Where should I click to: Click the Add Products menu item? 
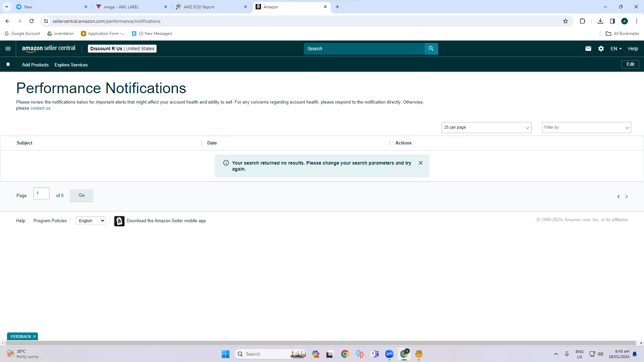[x=35, y=65]
